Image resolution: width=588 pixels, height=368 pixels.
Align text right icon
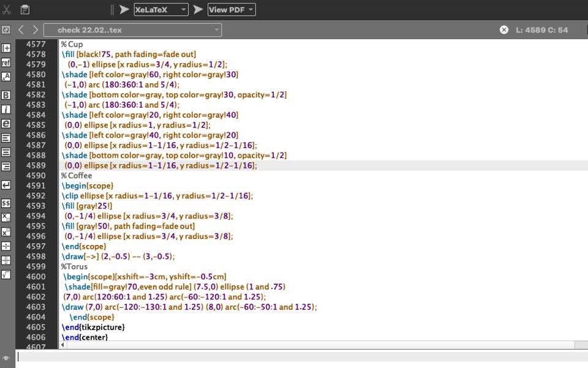click(x=6, y=167)
